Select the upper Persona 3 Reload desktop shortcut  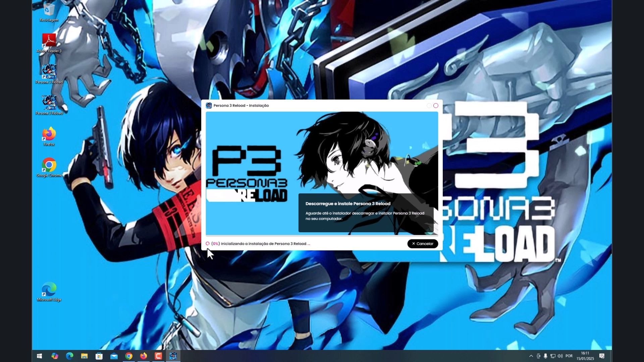click(49, 74)
